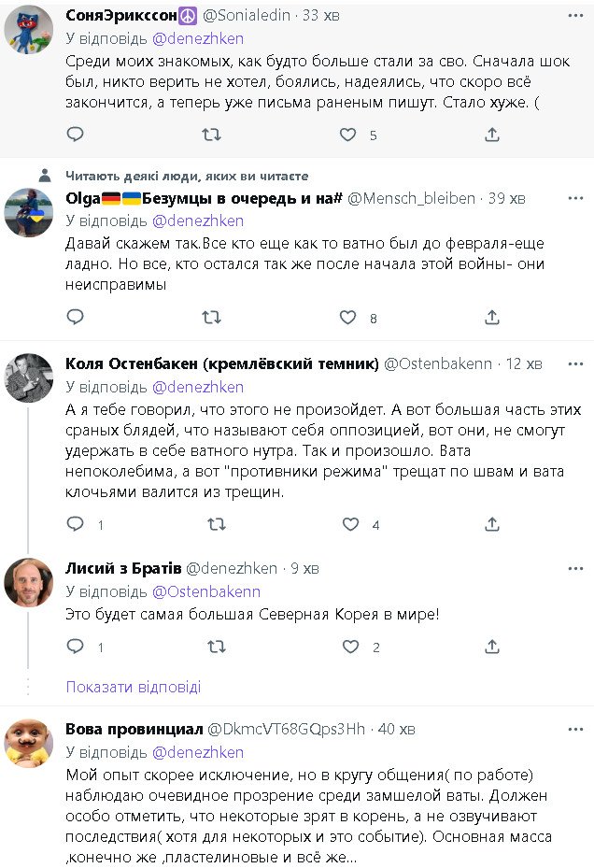Open @denezhken link under Вова провинциал

(197, 752)
